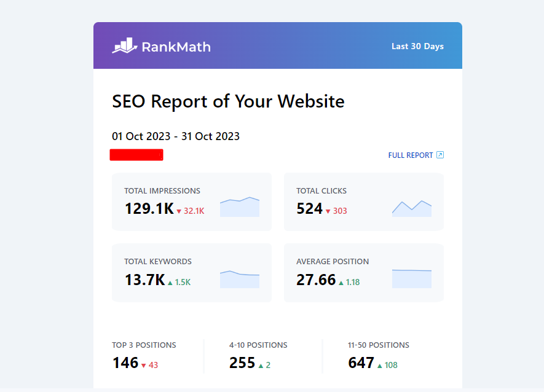Click the red down arrow next to 43
Viewport: 544px width, 392px height.
coord(144,366)
